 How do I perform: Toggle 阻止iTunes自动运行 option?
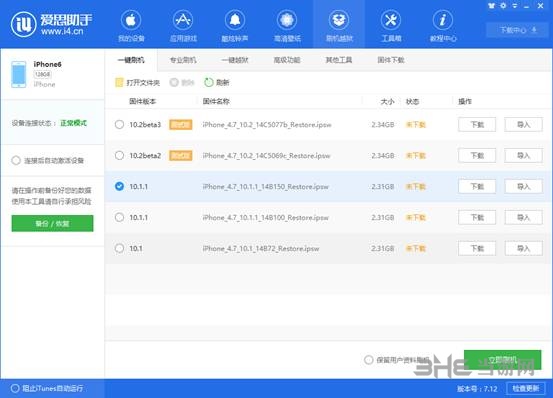15,388
